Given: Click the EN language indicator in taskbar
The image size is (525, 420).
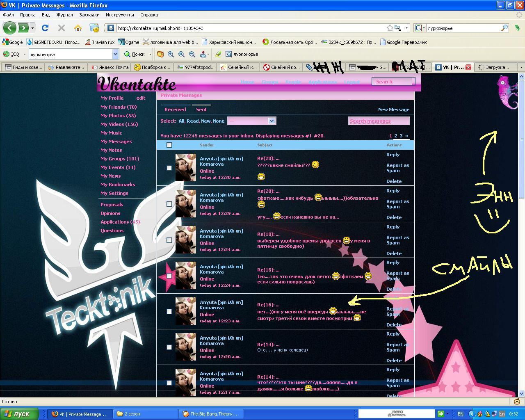Looking at the screenshot, I should [461, 414].
